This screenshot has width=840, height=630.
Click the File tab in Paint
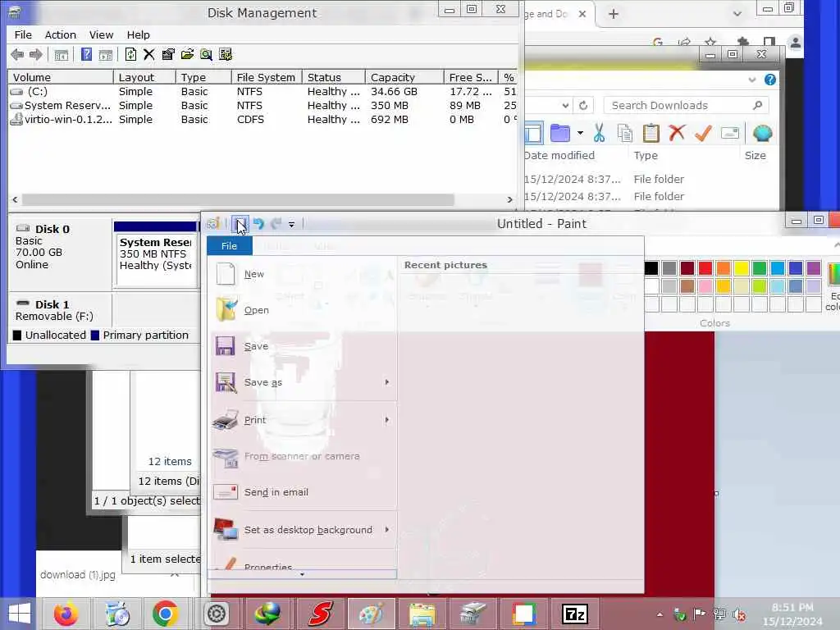coord(230,246)
